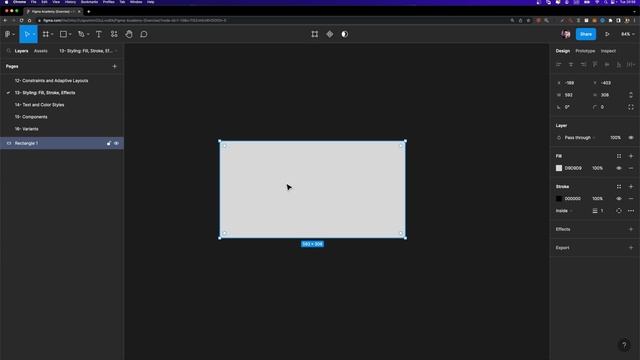Open the zoom level dropdown
640x360 pixels.
(627, 34)
